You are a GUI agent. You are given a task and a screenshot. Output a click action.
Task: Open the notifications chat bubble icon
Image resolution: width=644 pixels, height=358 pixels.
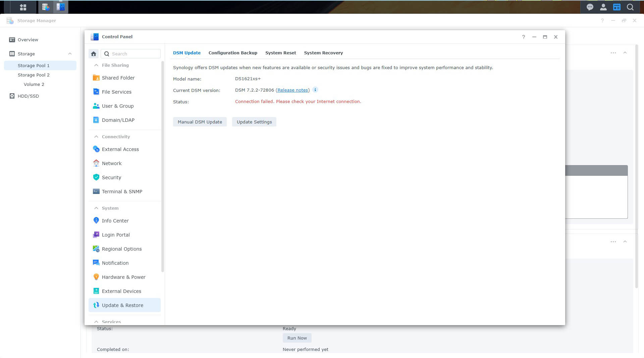(590, 7)
